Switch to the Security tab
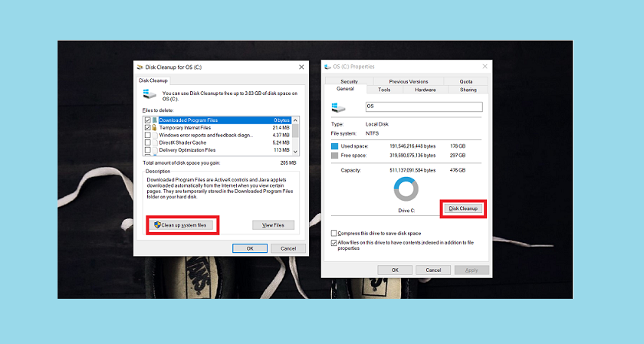Viewport: 644px width, 344px height. (349, 81)
